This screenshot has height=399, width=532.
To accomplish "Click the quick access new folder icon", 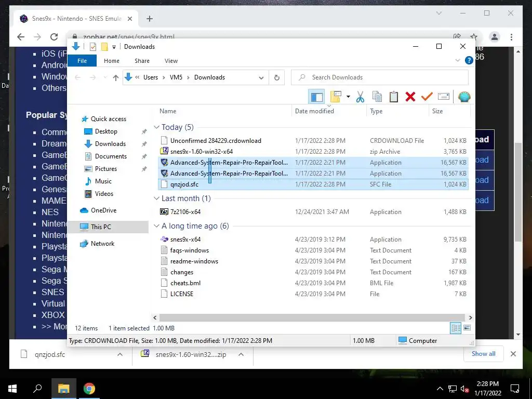I will tap(104, 47).
